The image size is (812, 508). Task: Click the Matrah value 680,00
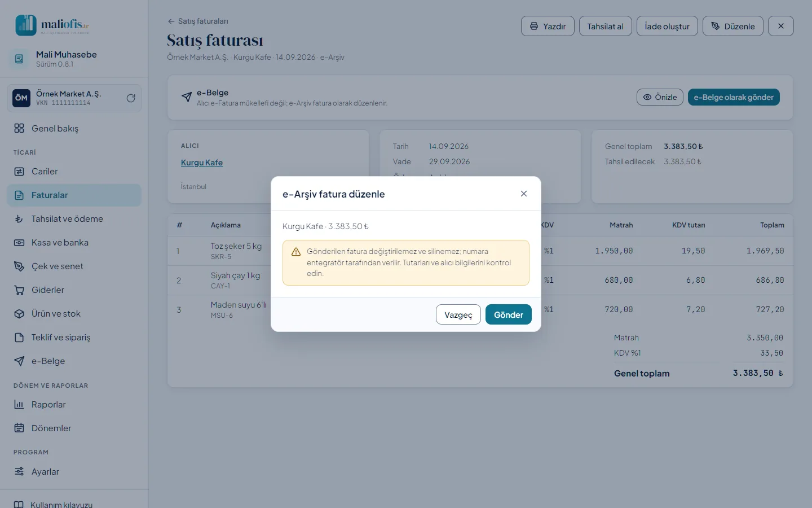tap(619, 280)
